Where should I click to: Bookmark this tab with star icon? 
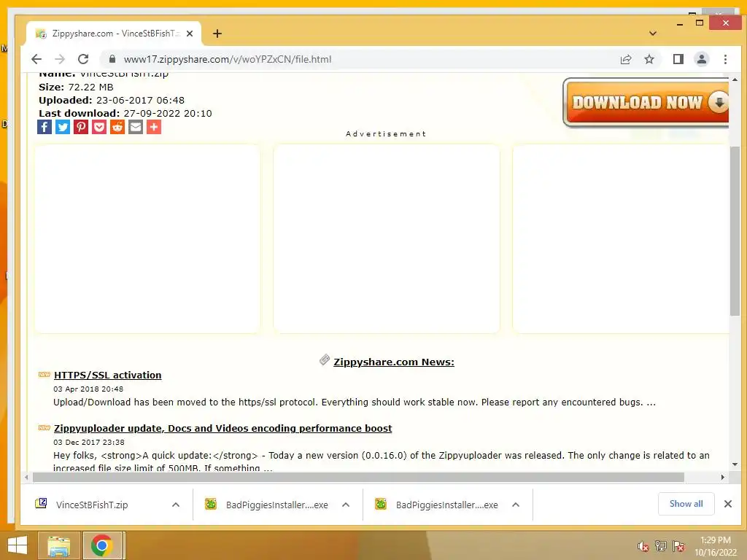click(649, 59)
